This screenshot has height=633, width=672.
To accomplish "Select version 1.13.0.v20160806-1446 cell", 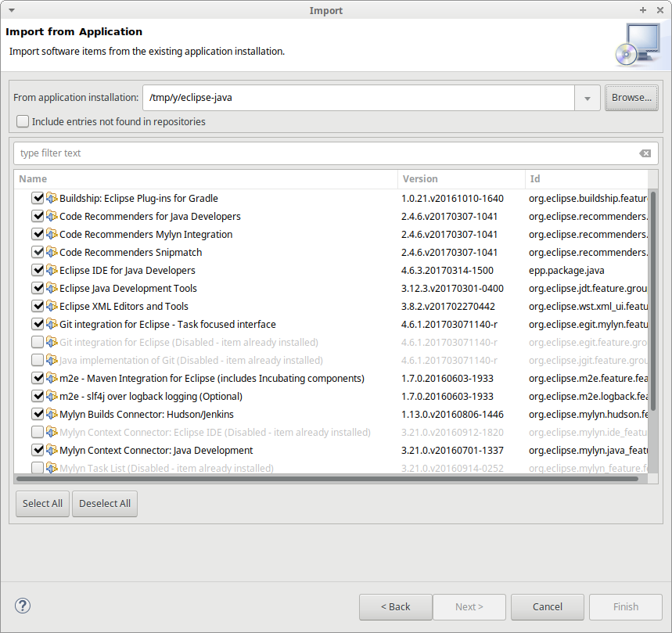I will (452, 415).
